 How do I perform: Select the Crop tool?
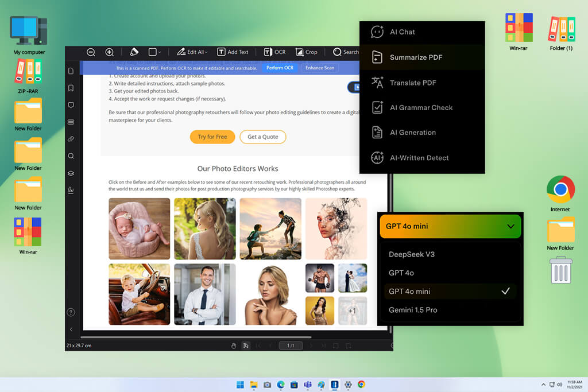pyautogui.click(x=307, y=52)
